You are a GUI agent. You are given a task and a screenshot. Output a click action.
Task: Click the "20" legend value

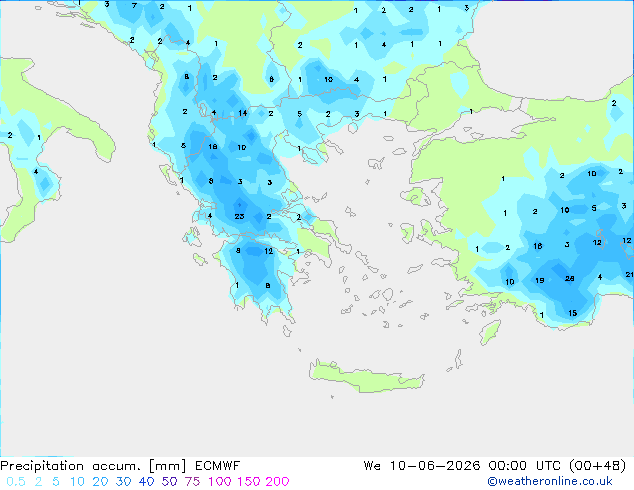(100, 482)
